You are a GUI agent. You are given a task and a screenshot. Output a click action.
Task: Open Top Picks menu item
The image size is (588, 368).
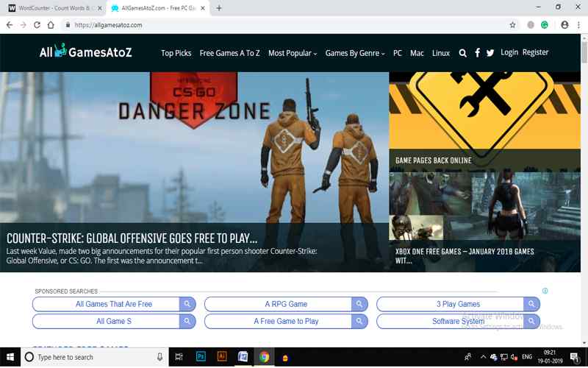tap(176, 53)
